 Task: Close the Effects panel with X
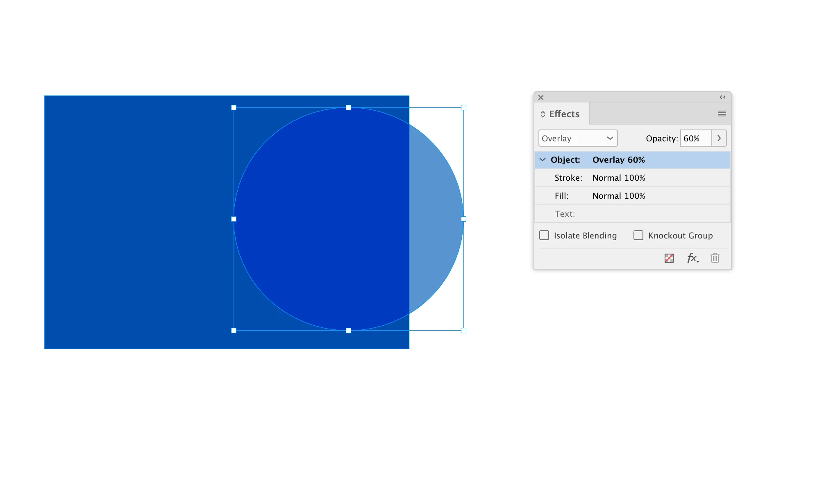[540, 97]
